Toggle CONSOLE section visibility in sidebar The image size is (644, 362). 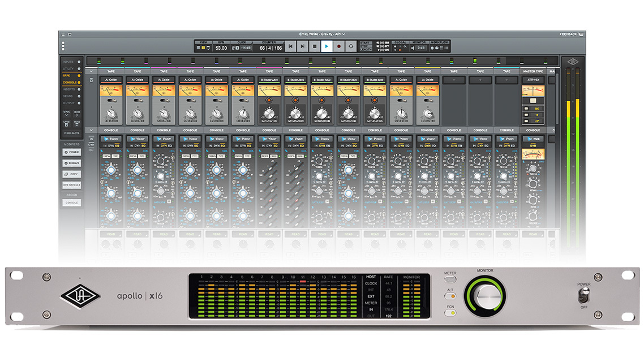(x=79, y=83)
